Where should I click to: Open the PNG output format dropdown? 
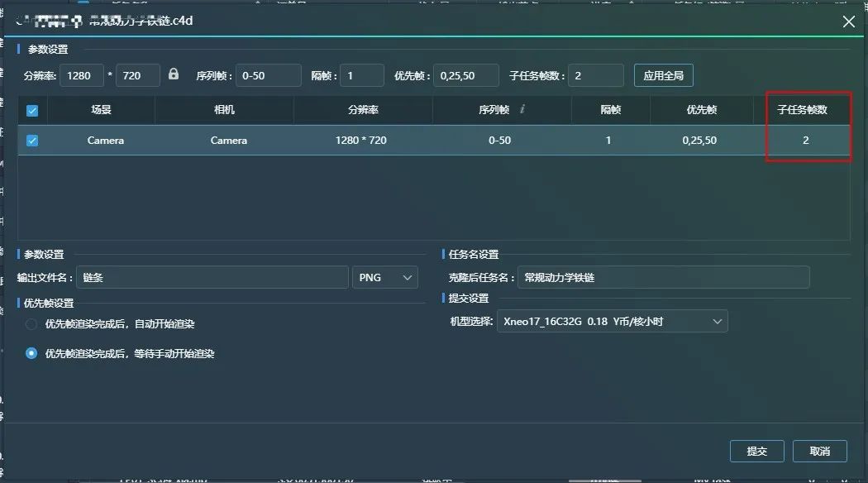pyautogui.click(x=385, y=278)
